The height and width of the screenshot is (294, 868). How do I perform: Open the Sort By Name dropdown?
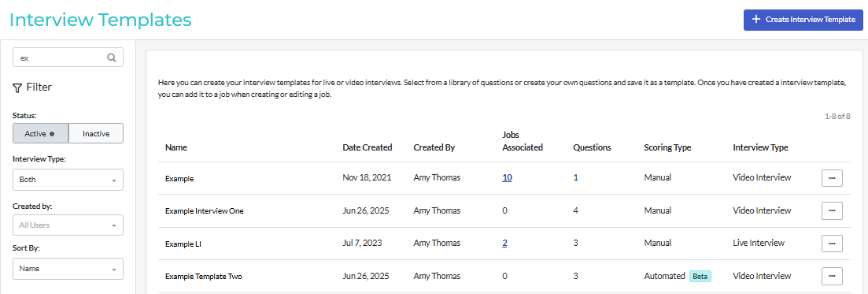point(68,269)
